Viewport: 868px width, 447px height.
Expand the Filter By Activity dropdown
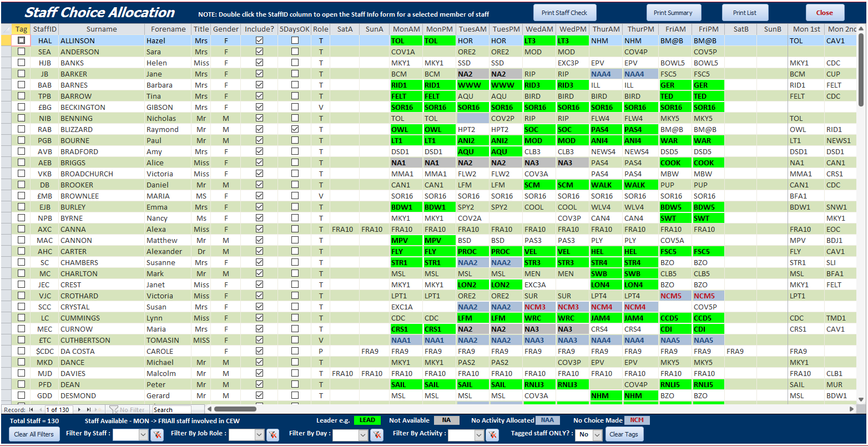(x=479, y=435)
